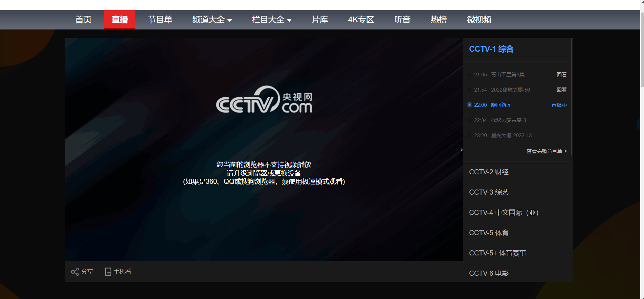Screen dimensions: 644x299
Task: Click the 21:54 2022秘境之眼-56 program entry
Action: (x=502, y=90)
